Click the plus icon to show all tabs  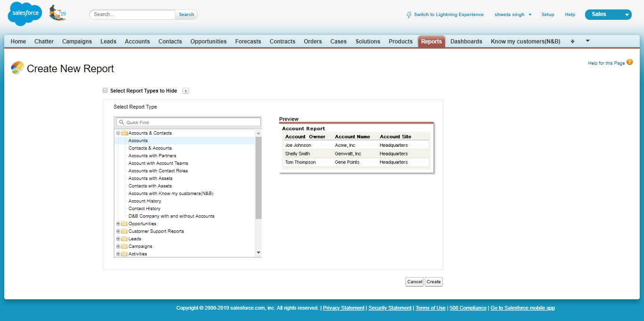pos(572,42)
